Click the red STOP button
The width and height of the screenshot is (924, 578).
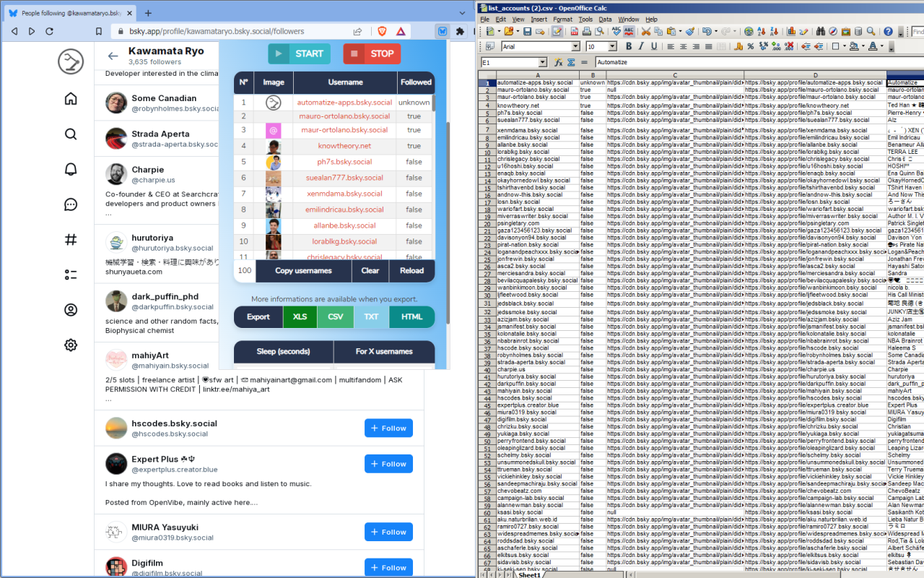[x=372, y=53]
